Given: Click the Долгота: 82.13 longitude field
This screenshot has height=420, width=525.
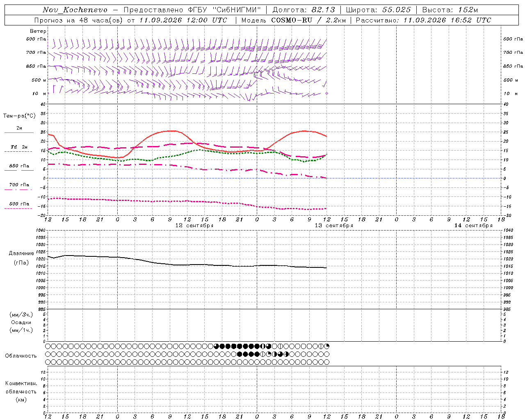Looking at the screenshot, I should 304,10.
